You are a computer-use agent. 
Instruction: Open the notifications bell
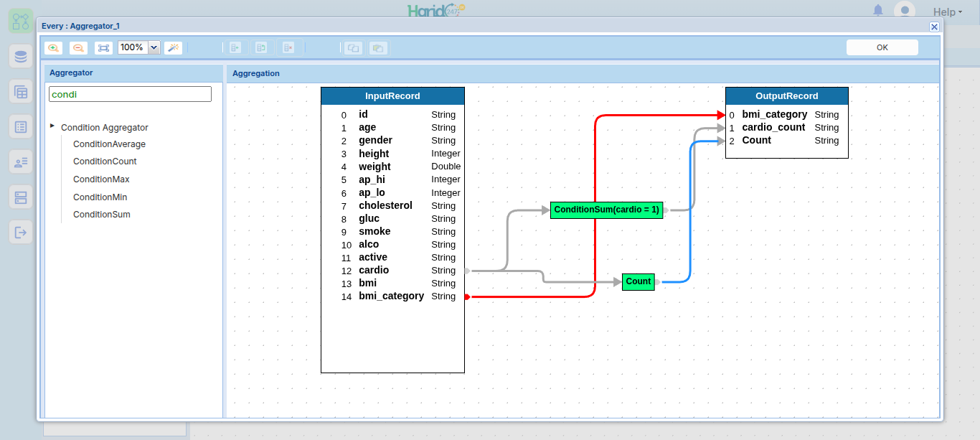pos(878,10)
